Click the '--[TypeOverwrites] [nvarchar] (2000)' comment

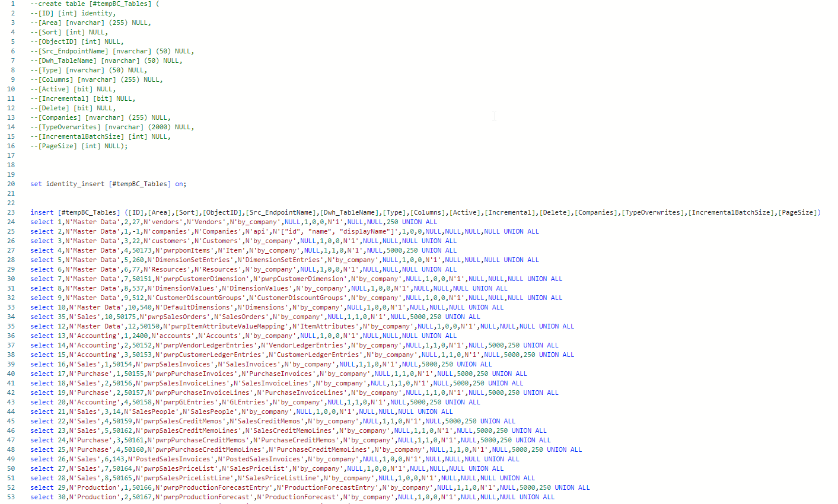click(x=112, y=127)
